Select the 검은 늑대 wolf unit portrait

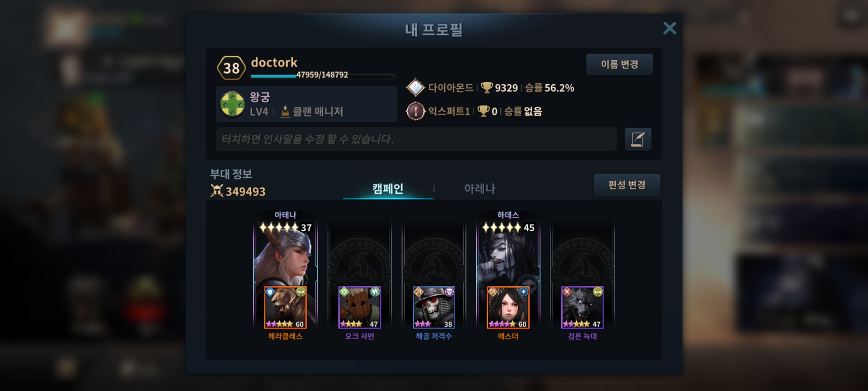click(582, 307)
